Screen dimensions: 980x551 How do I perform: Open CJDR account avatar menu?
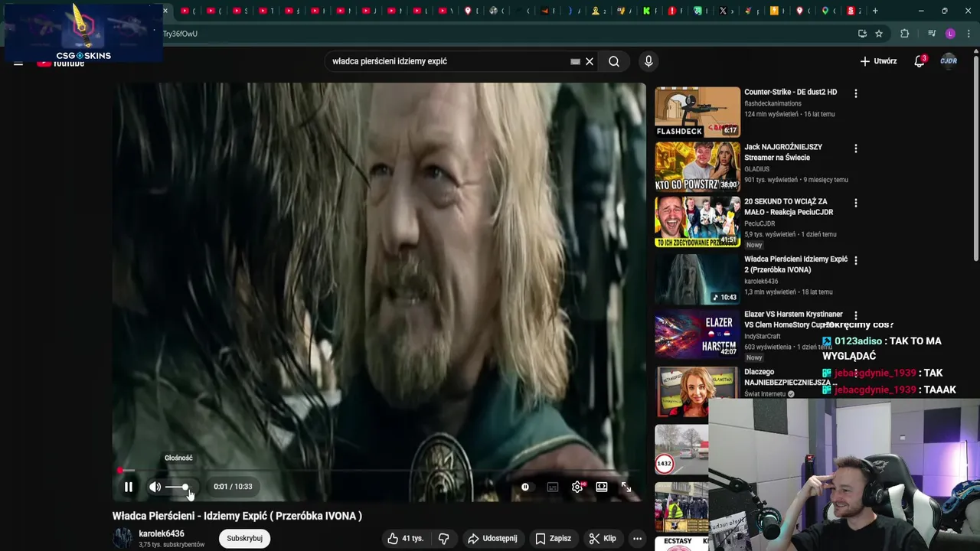click(x=949, y=61)
